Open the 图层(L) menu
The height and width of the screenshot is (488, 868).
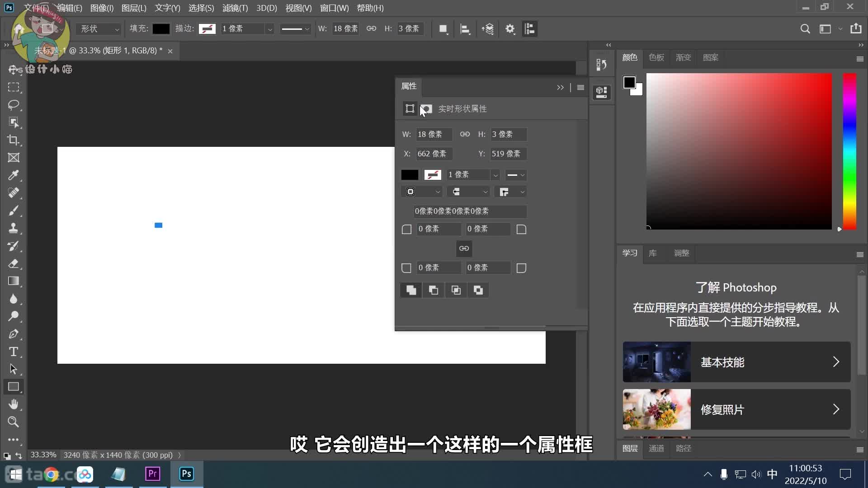coord(134,8)
